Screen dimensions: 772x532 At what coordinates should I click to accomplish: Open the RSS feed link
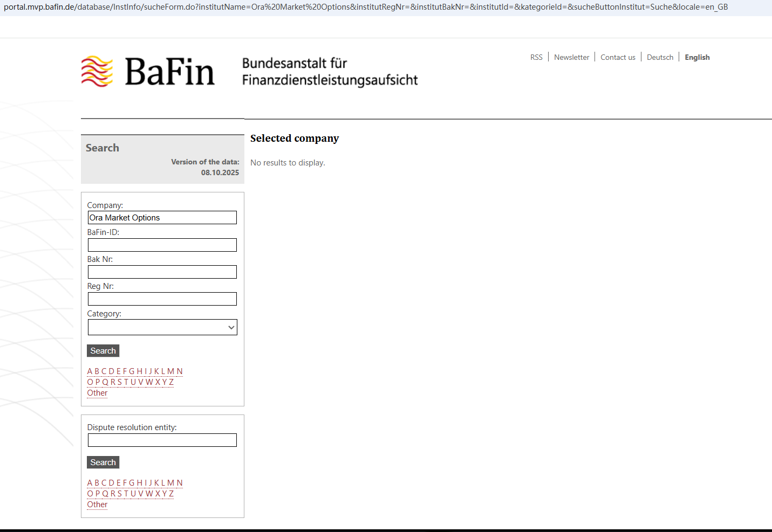(536, 57)
